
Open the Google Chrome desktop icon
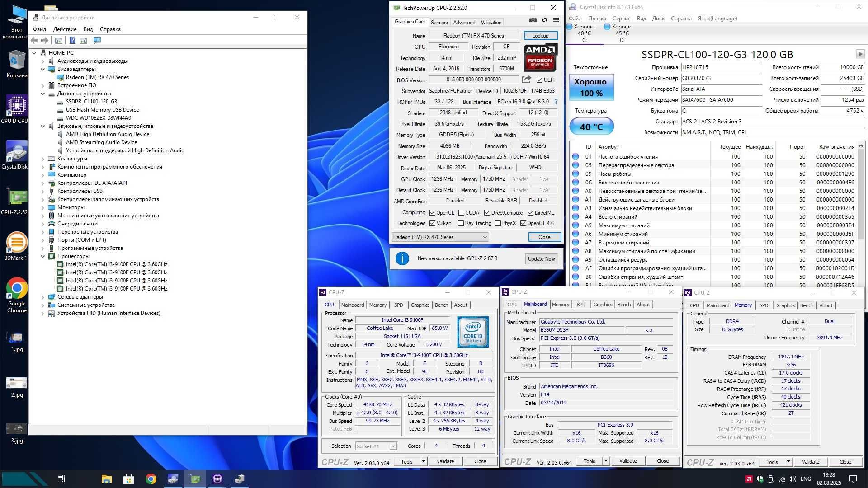click(x=17, y=295)
